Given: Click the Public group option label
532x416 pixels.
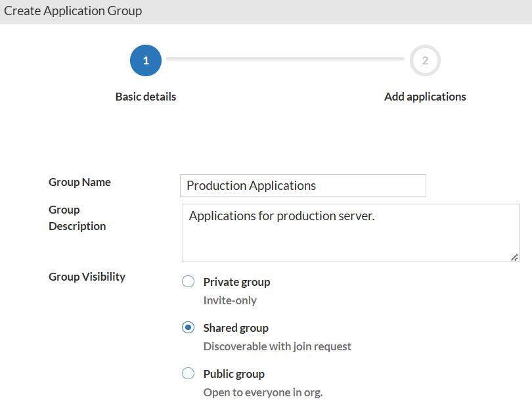Looking at the screenshot, I should [x=234, y=374].
